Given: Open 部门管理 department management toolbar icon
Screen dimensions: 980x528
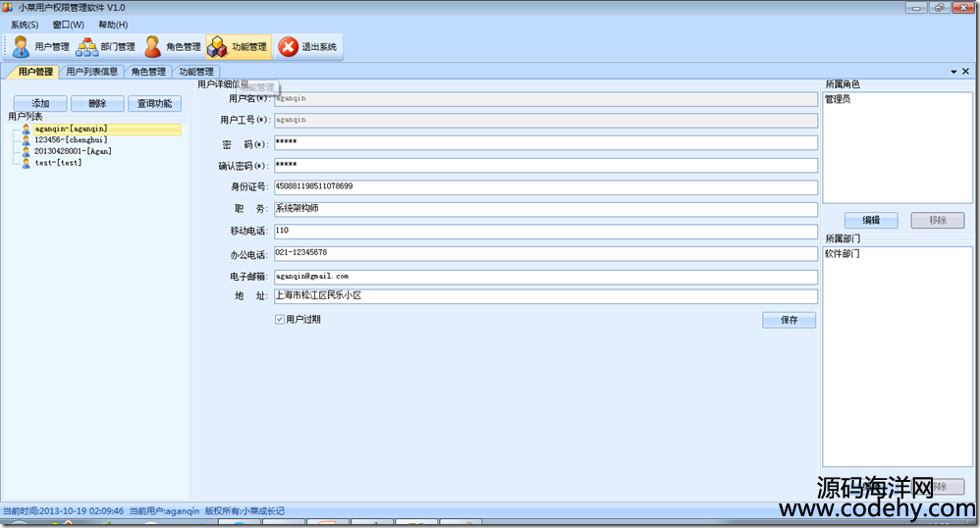Looking at the screenshot, I should (106, 46).
